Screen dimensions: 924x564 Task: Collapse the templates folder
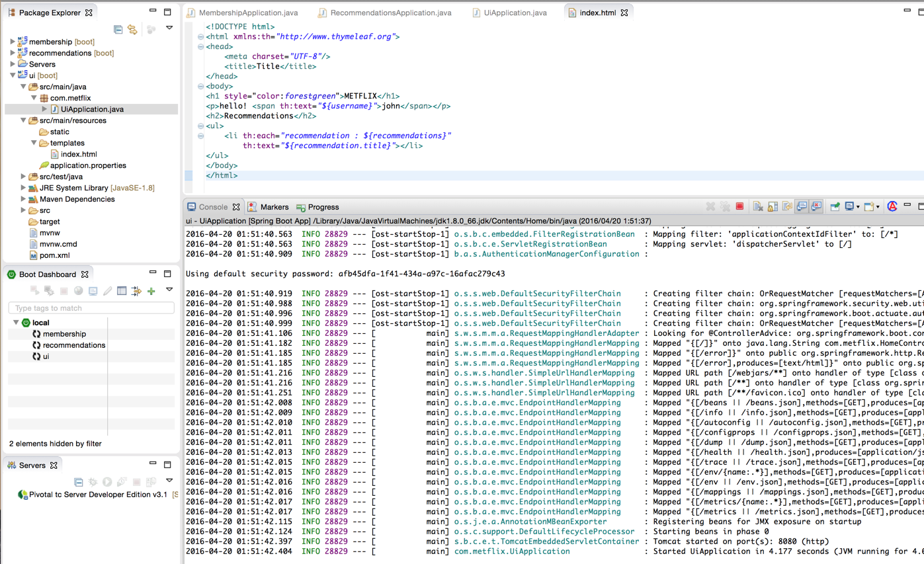pos(34,143)
